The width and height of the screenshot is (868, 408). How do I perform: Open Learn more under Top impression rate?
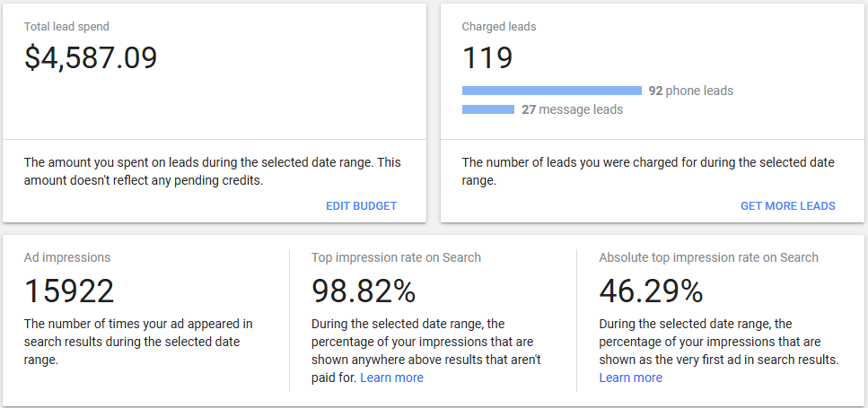click(391, 378)
